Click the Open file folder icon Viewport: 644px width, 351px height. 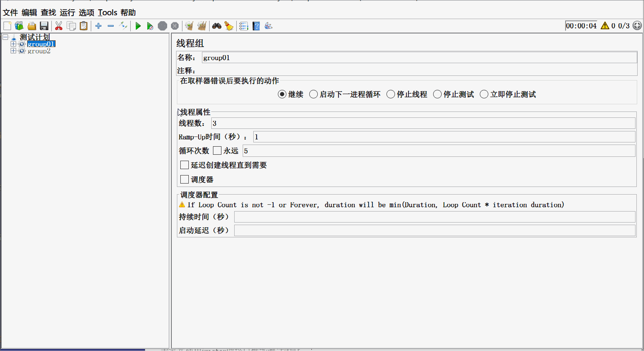(x=32, y=26)
